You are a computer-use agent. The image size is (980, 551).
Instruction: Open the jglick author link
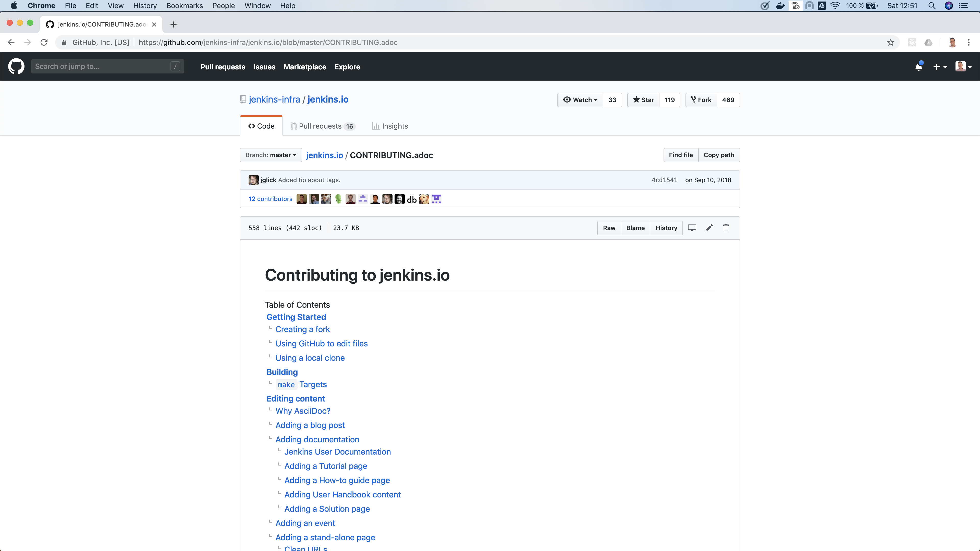pyautogui.click(x=268, y=180)
